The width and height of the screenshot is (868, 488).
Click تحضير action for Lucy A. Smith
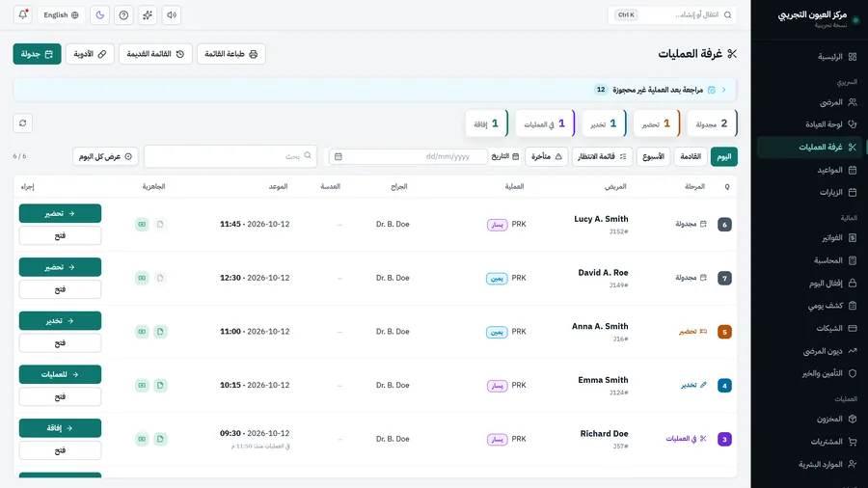[60, 213]
